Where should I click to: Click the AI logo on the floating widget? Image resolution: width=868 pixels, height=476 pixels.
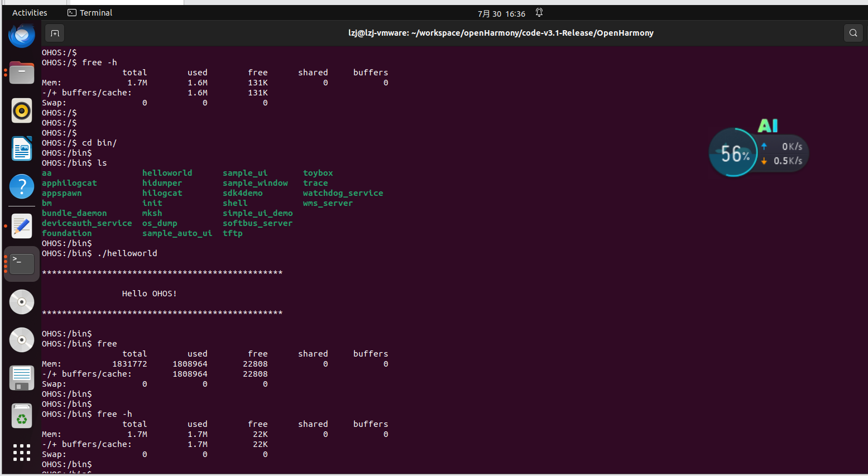[768, 126]
